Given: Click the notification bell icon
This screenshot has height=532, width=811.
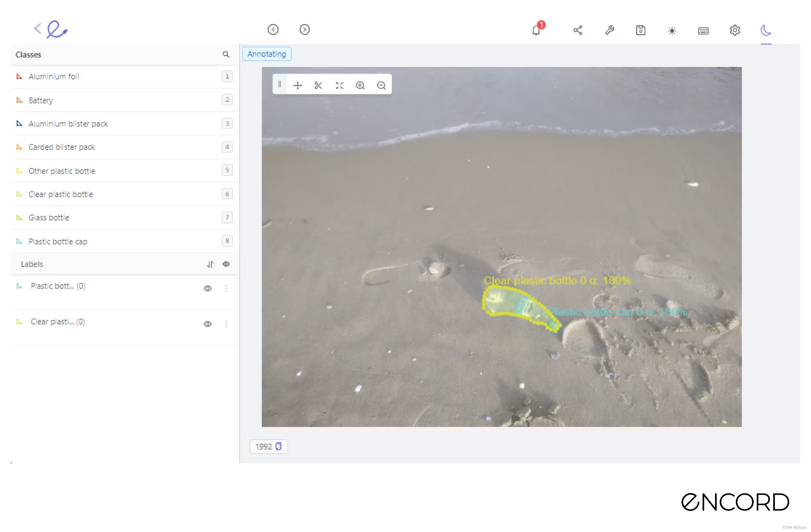Looking at the screenshot, I should [536, 30].
